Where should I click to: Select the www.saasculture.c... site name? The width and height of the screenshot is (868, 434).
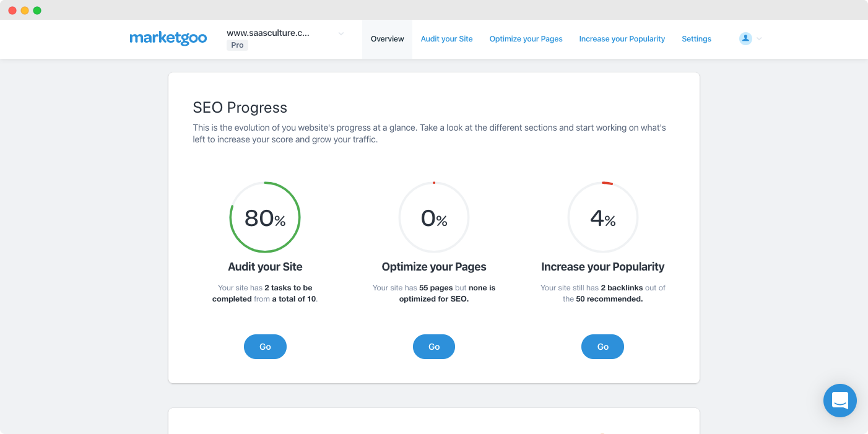point(267,33)
